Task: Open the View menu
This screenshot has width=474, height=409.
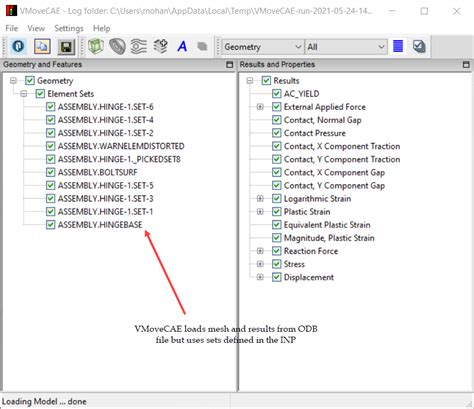Action: [x=36, y=28]
